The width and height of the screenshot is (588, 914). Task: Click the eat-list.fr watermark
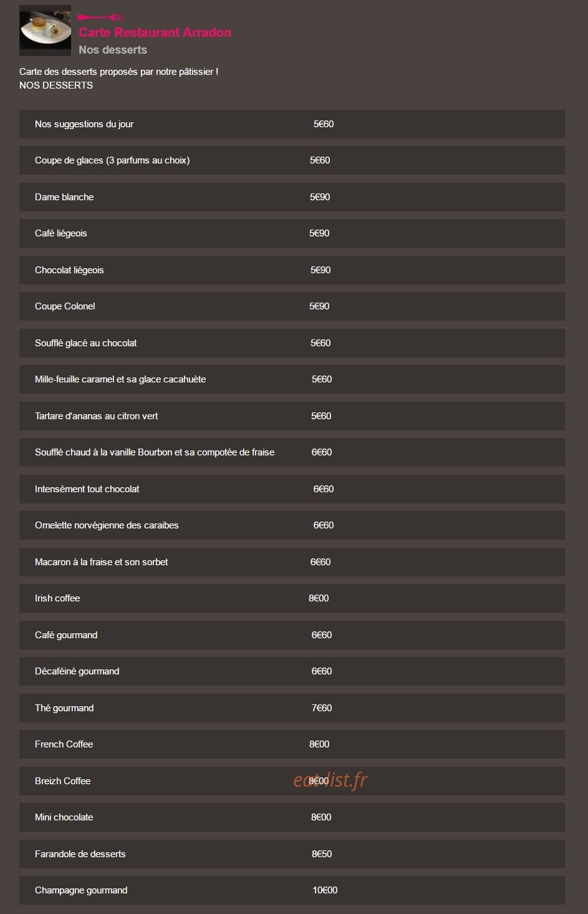pos(330,780)
